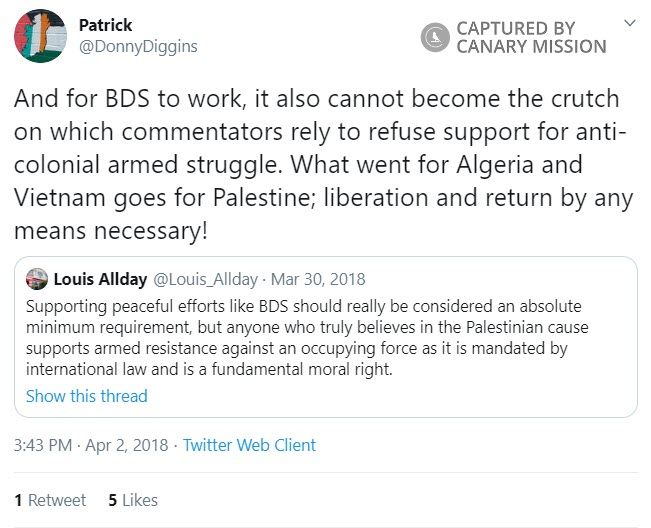
Task: Click the 3:43 PM Apr 2, 2018 timestamp
Action: [90, 445]
